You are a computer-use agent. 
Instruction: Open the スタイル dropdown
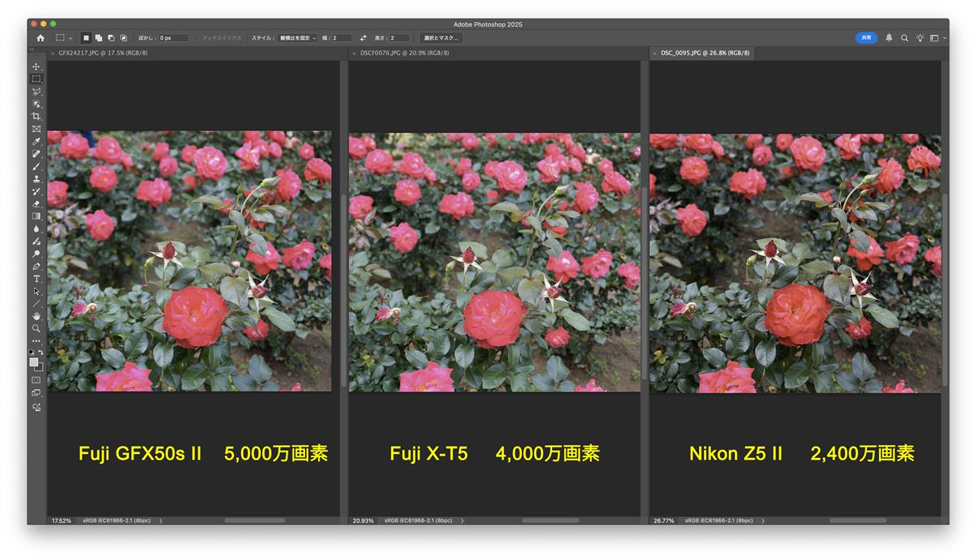pos(297,37)
